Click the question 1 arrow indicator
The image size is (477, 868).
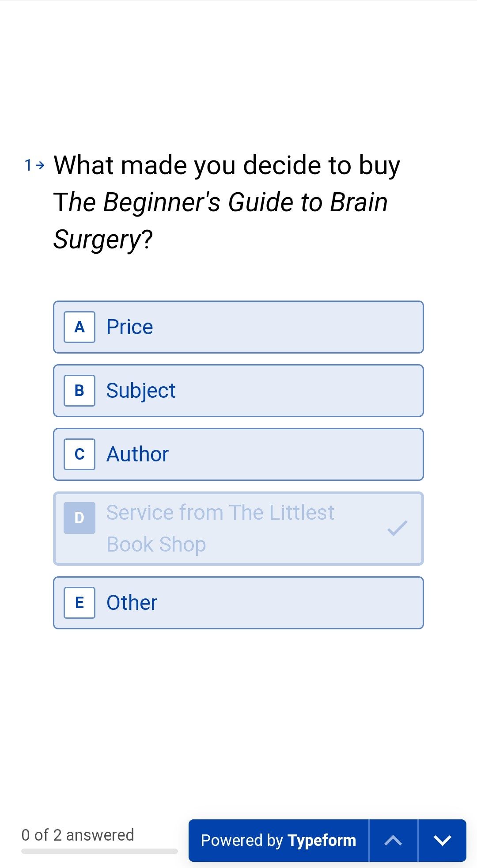tap(35, 165)
